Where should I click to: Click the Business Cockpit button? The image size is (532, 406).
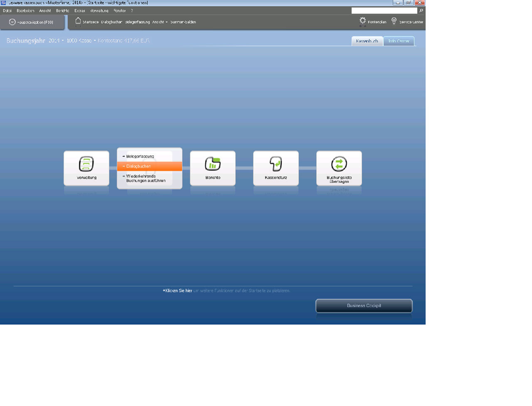(364, 305)
